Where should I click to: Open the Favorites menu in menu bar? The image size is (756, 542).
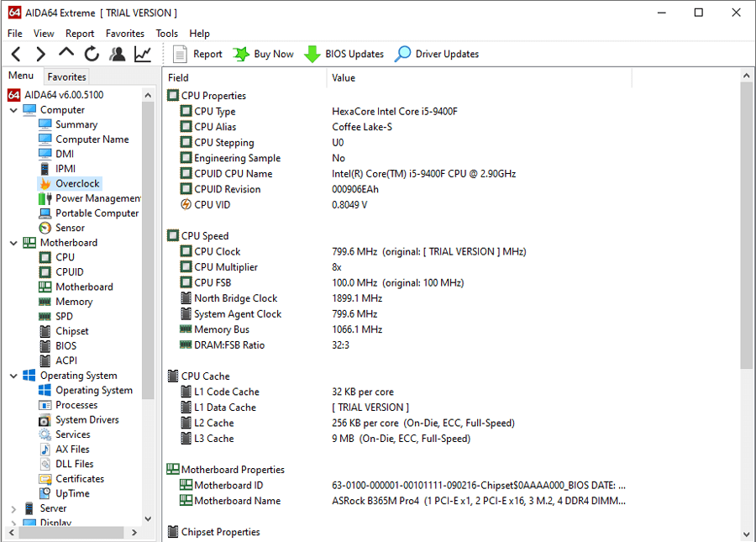coord(125,34)
